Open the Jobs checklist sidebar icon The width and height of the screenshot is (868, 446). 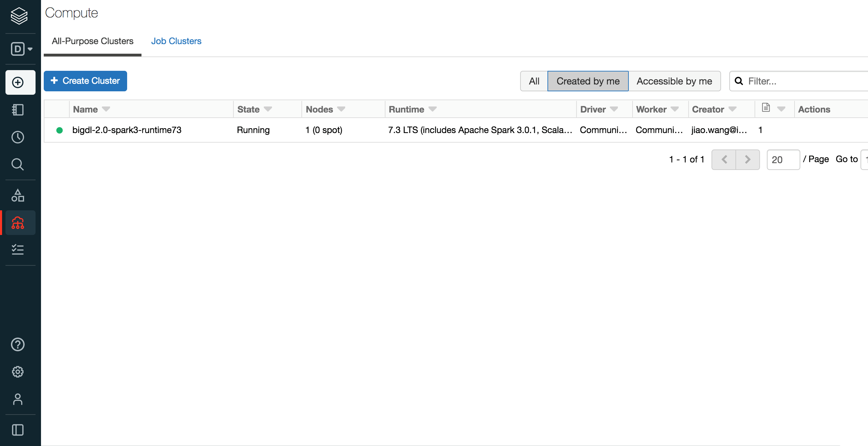point(18,250)
